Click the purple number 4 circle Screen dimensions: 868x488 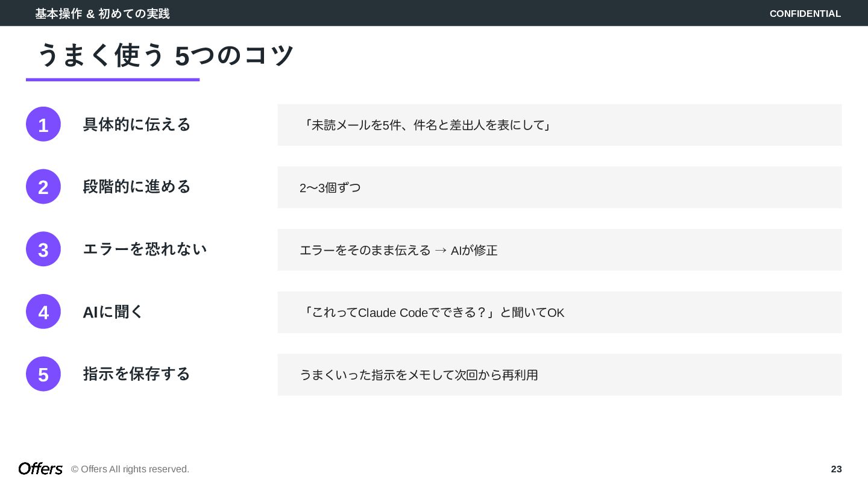[43, 311]
